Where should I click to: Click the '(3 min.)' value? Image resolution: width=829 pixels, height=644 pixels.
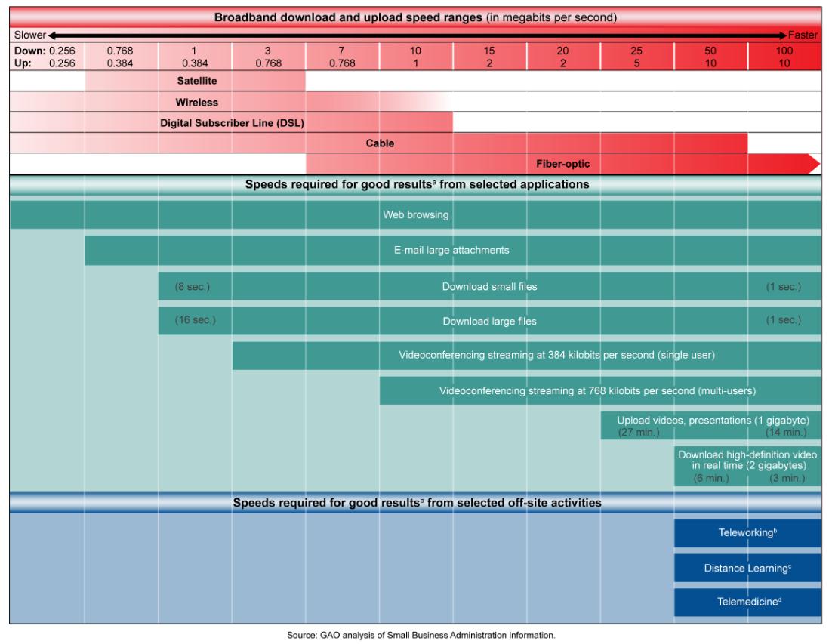787,479
